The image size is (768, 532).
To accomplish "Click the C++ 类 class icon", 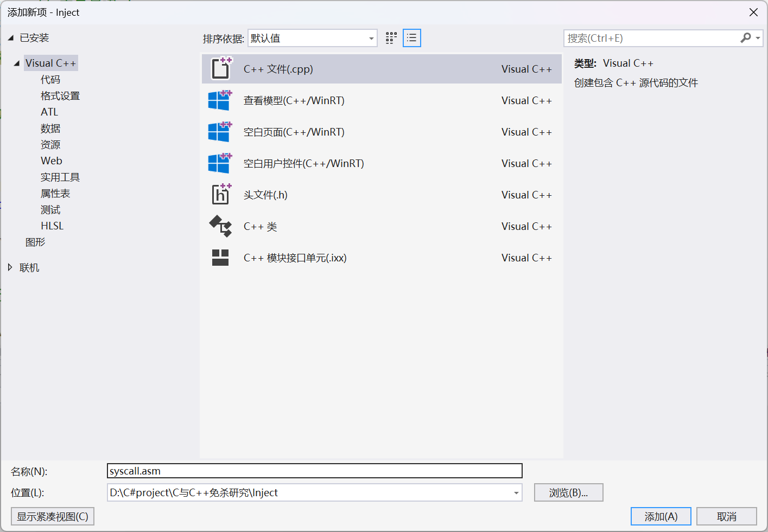I will [x=220, y=226].
